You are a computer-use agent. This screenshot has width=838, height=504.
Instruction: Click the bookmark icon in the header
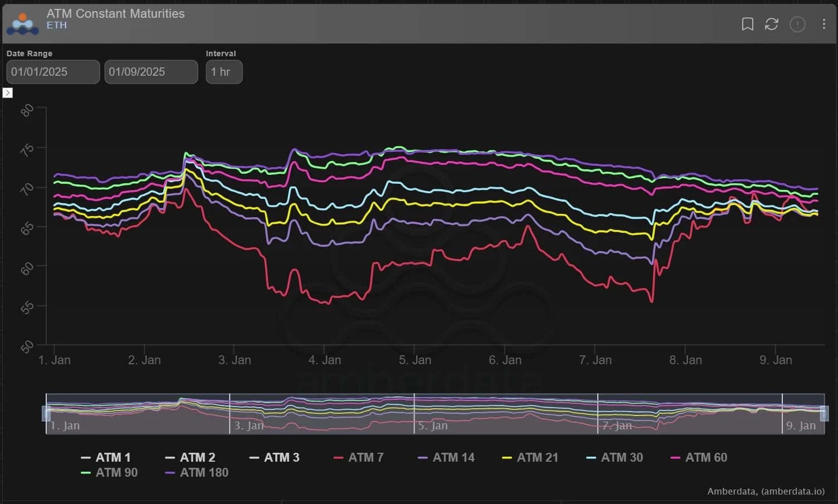click(x=747, y=24)
